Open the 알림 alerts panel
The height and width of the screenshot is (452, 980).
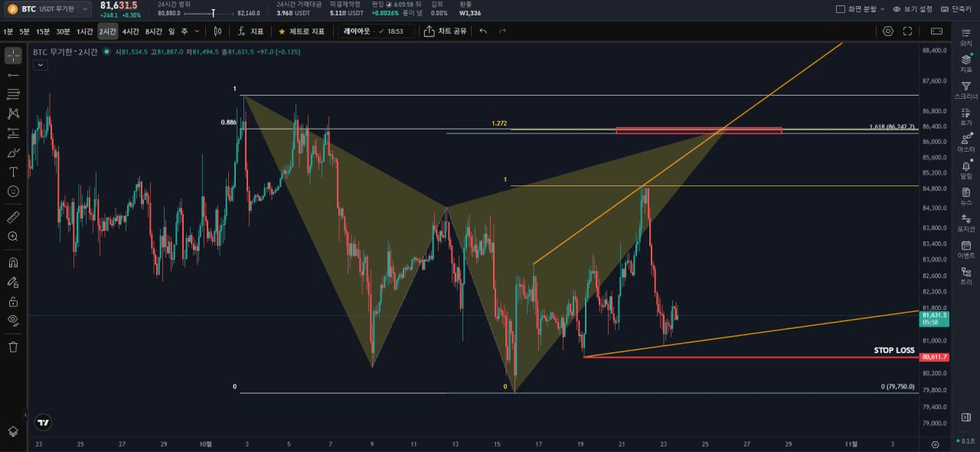(x=966, y=170)
